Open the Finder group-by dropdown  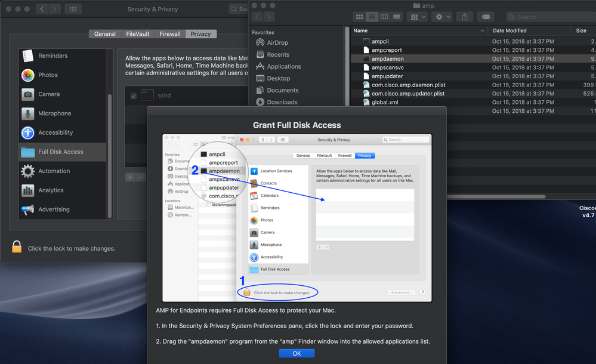(x=418, y=17)
